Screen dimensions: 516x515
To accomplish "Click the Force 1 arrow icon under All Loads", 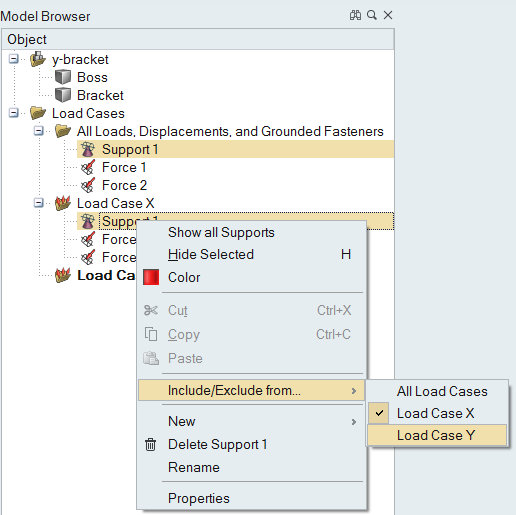I will tap(88, 167).
